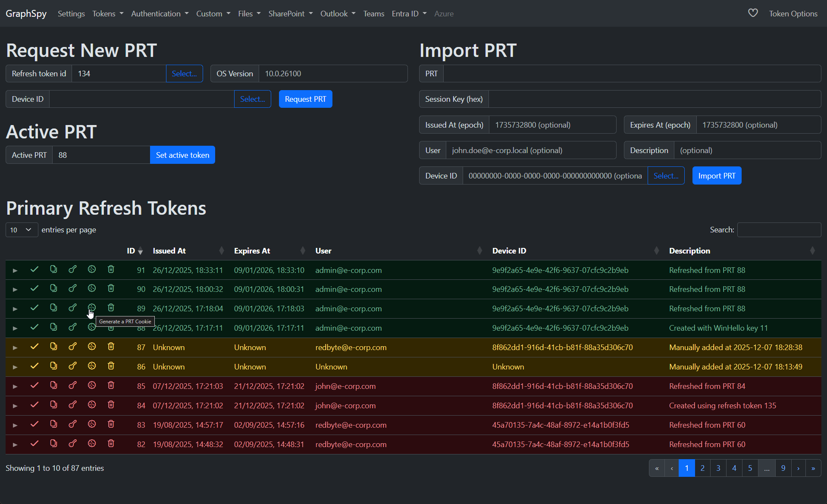Copy PRT 84 with the copy icon

(x=53, y=405)
